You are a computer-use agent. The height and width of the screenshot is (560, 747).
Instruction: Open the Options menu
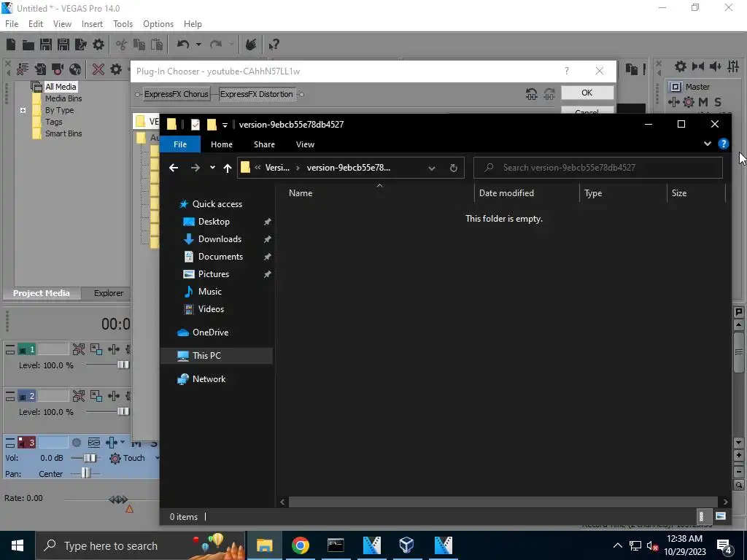pos(158,24)
